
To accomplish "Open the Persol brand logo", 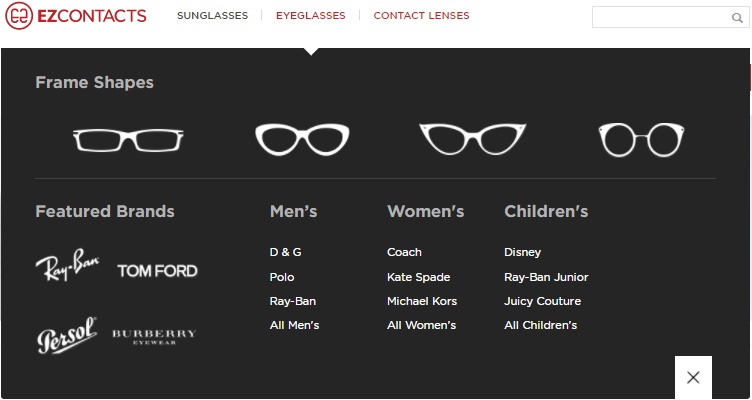I will pyautogui.click(x=67, y=335).
